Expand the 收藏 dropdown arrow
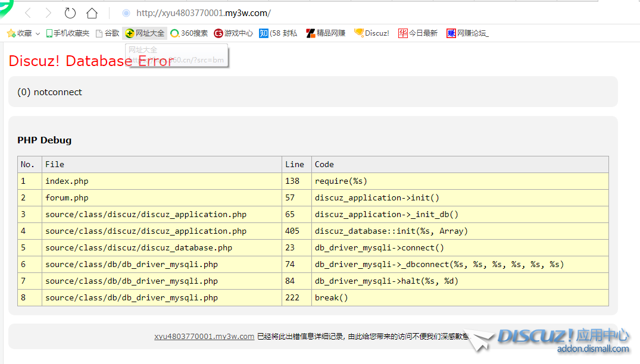640x364 pixels. pyautogui.click(x=38, y=34)
